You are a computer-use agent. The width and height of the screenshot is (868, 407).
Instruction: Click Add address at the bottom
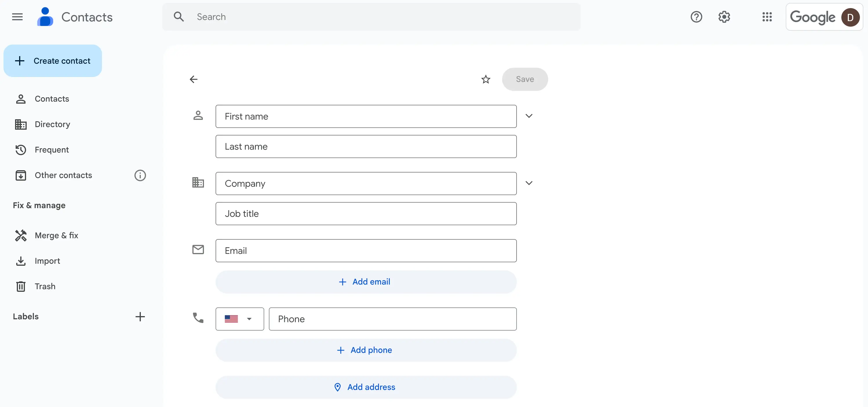pos(365,387)
